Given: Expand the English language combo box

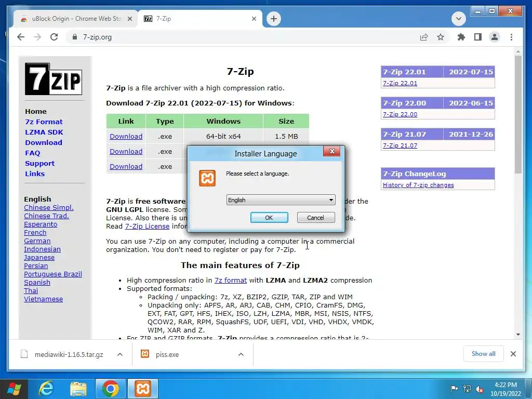Looking at the screenshot, I should (281, 200).
